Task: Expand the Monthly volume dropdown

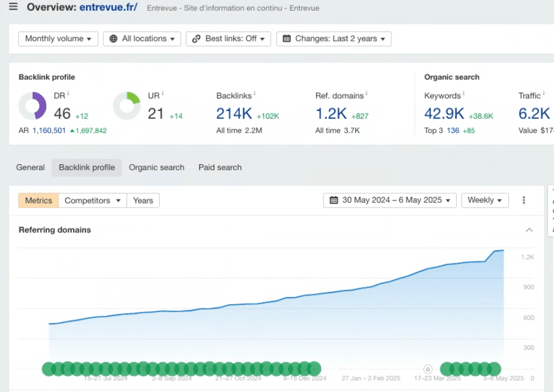Action: (58, 39)
